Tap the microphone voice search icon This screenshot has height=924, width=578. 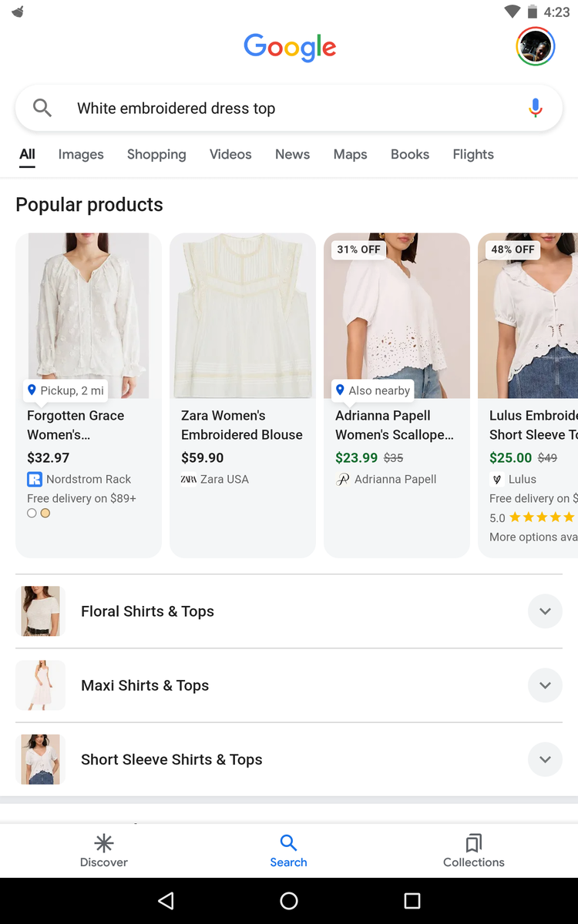(x=536, y=109)
